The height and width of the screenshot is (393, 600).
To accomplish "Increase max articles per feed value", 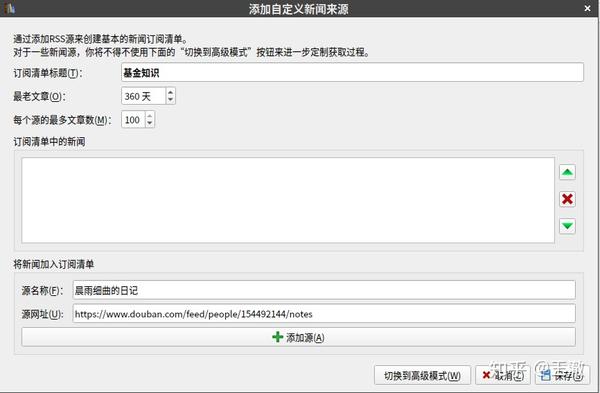I will tap(150, 116).
